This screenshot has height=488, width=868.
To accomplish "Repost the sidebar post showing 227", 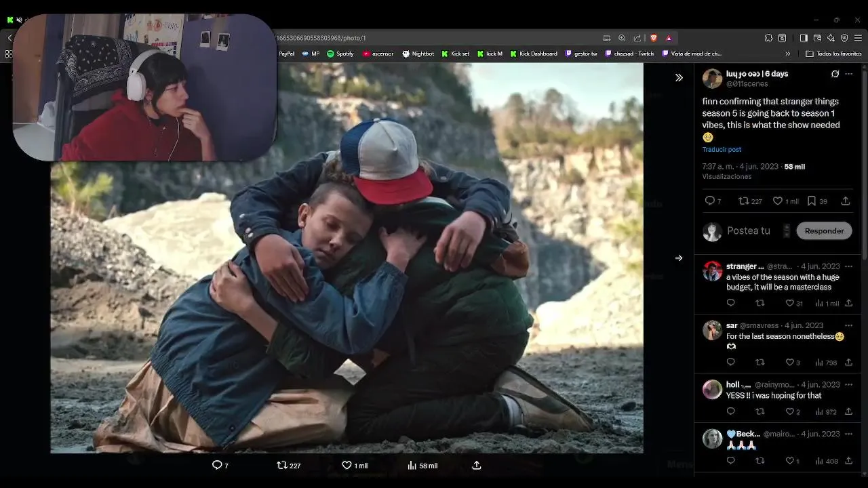I will coord(750,201).
